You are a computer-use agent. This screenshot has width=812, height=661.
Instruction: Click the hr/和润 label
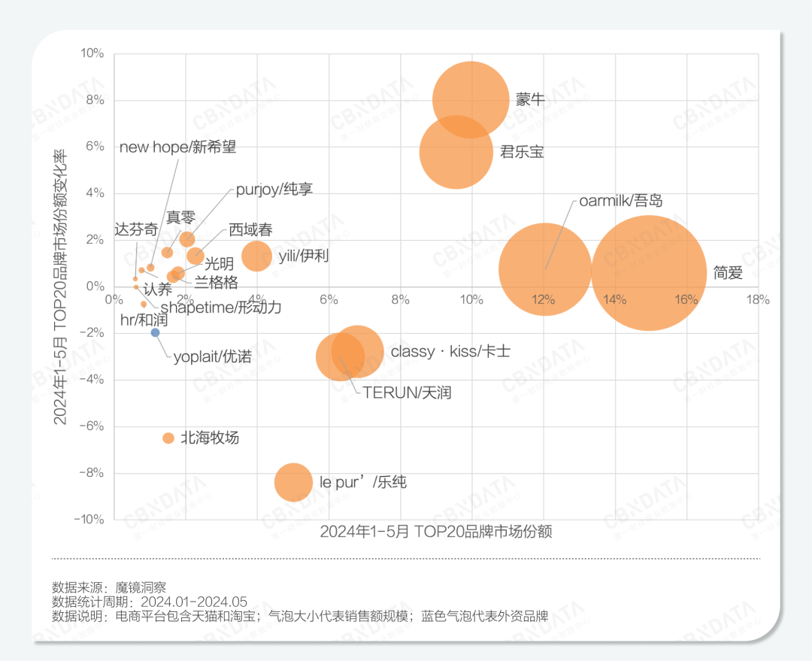coord(144,320)
